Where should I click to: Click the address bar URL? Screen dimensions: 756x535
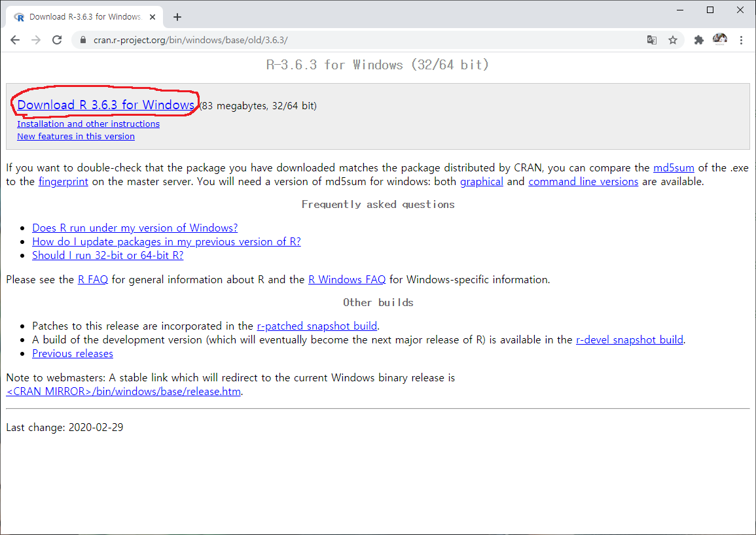(190, 40)
